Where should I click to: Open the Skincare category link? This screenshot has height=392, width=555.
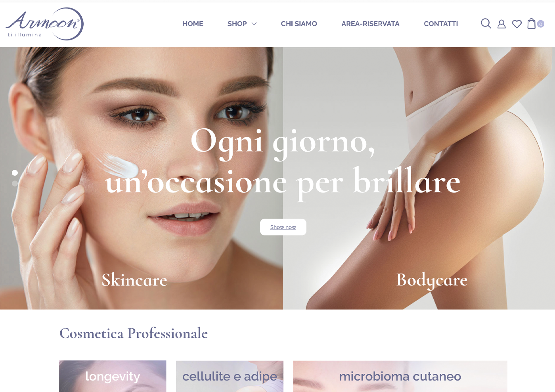[134, 280]
